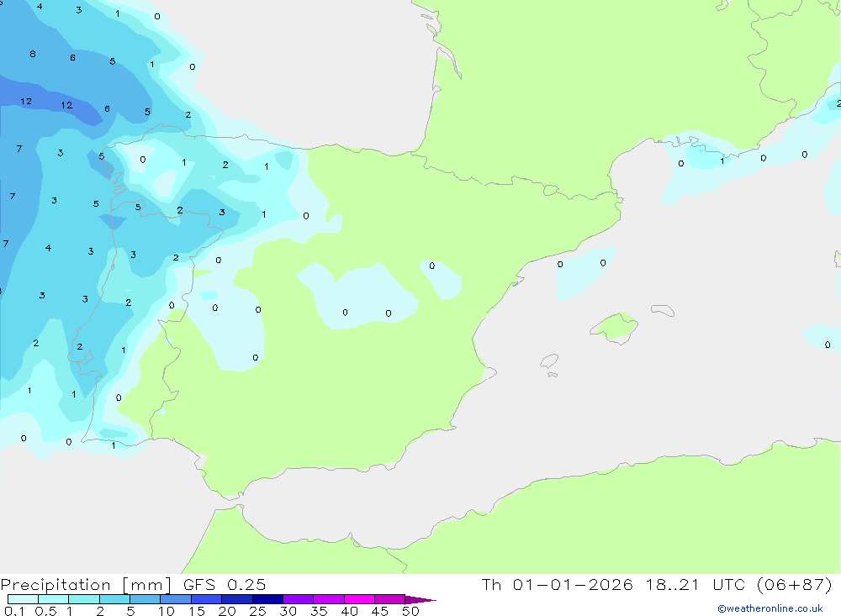
Task: Click the 25–30 mm dark navy legend swatch
Action: [267, 599]
